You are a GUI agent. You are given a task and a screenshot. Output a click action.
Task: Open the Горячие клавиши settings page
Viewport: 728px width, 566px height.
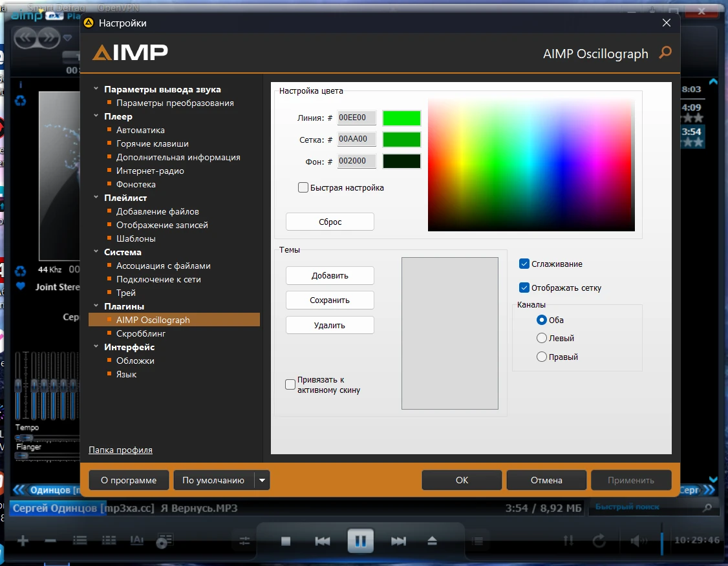(x=153, y=144)
